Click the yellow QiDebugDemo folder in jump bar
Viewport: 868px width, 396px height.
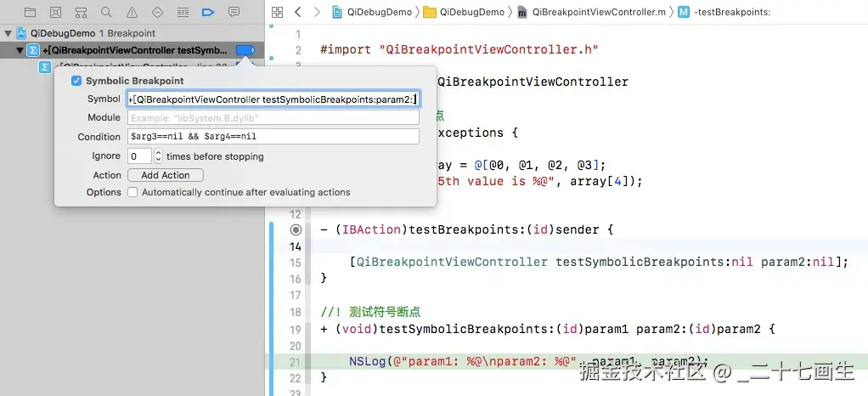(429, 12)
